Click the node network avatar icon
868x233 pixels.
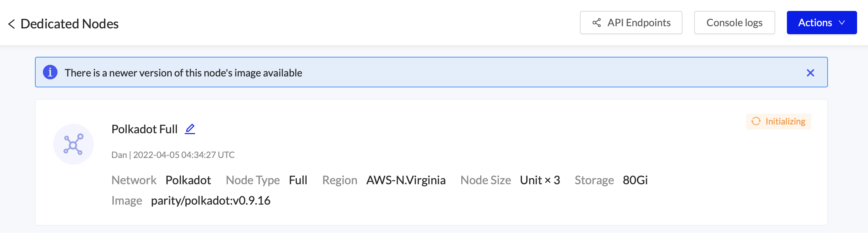(73, 144)
